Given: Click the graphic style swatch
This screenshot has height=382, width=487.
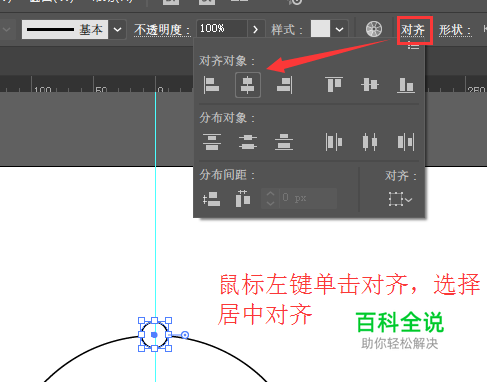Looking at the screenshot, I should point(320,29).
